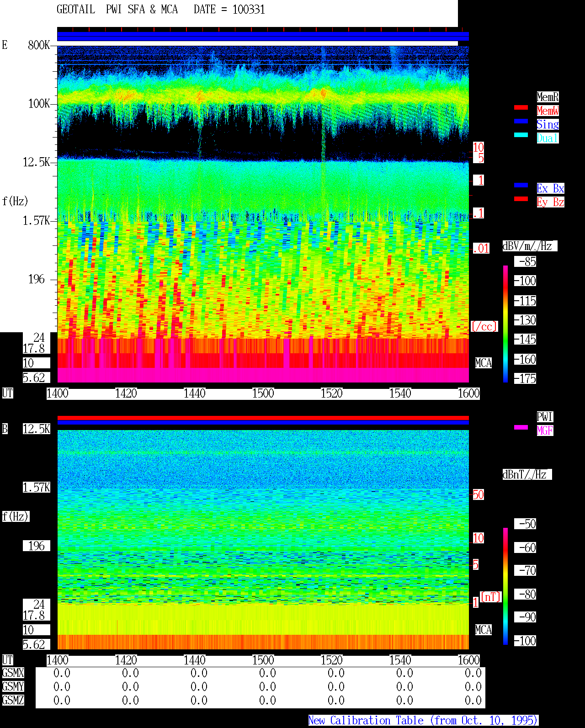Click the MCA label beside the magnetic panel
The width and height of the screenshot is (585, 728).
pos(484,630)
